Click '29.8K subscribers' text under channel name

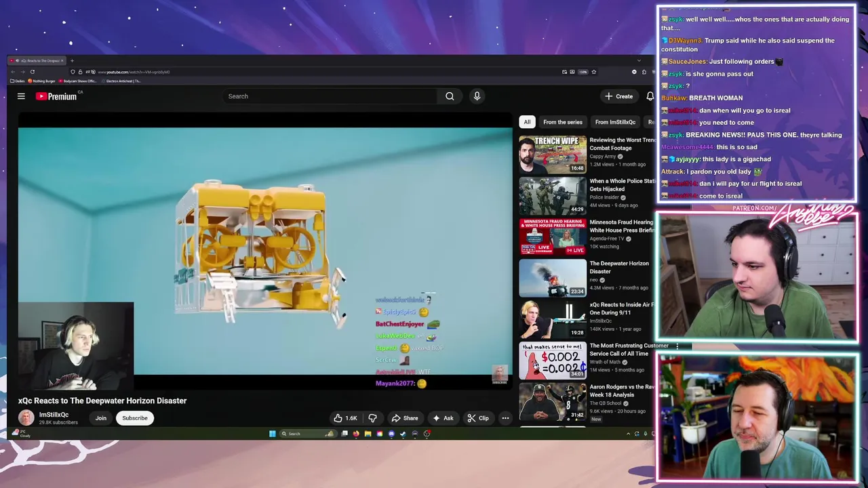58,422
